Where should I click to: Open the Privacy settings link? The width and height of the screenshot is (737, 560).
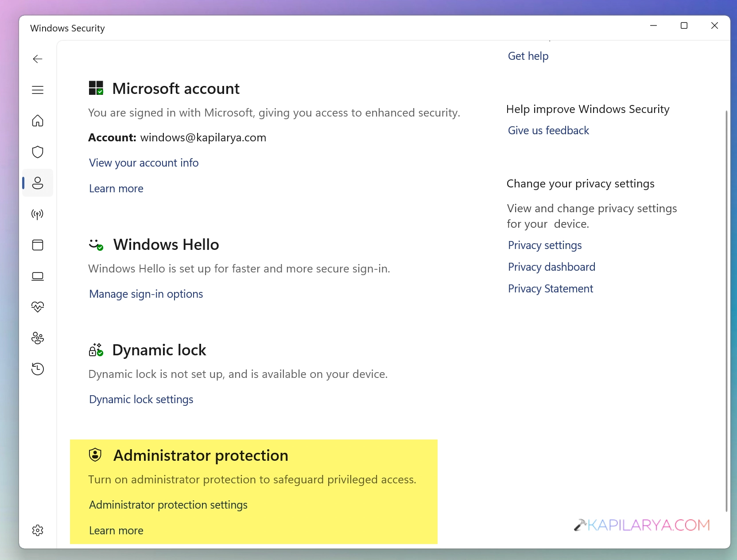(545, 245)
